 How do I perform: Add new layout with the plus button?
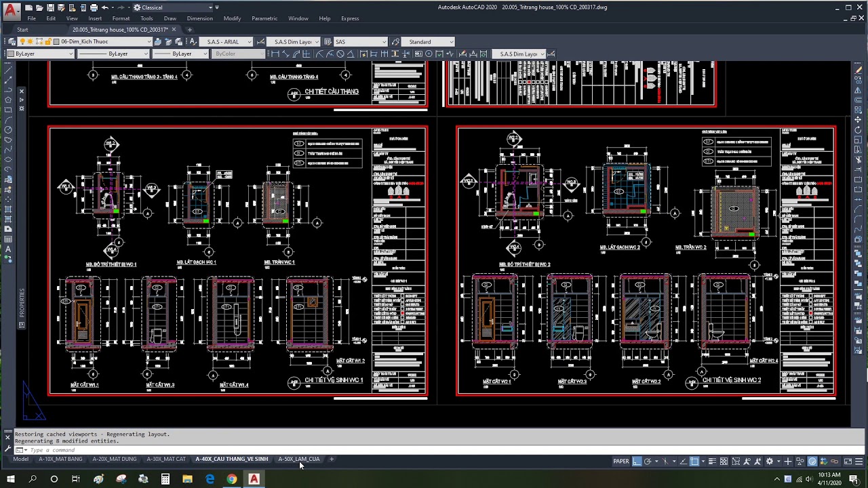[332, 459]
